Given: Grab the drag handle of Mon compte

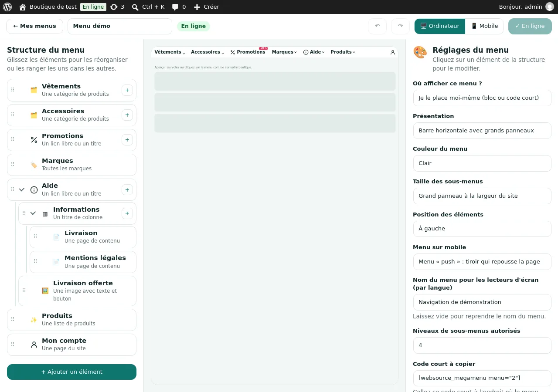Looking at the screenshot, I should coord(13,344).
